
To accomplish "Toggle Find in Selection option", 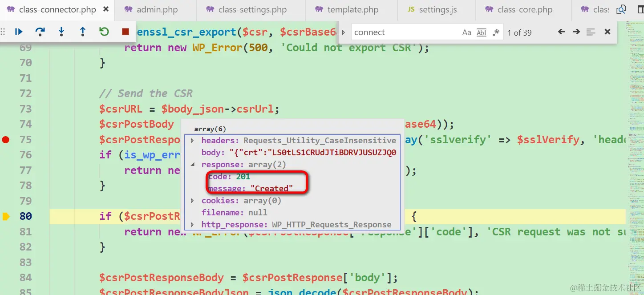I will point(591,32).
